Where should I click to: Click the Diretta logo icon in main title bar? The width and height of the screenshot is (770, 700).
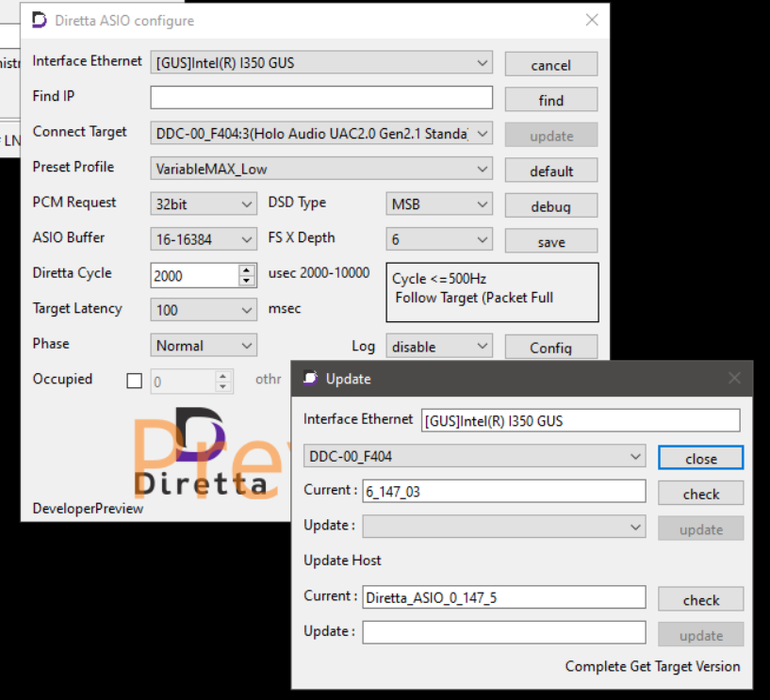40,20
